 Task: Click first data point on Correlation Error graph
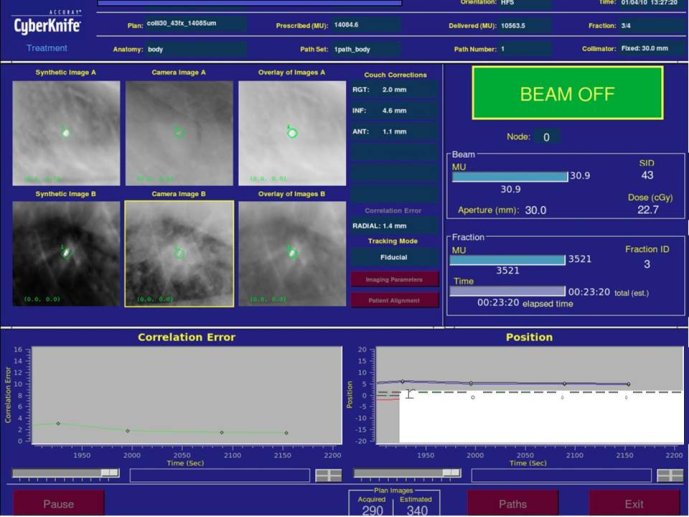point(58,423)
